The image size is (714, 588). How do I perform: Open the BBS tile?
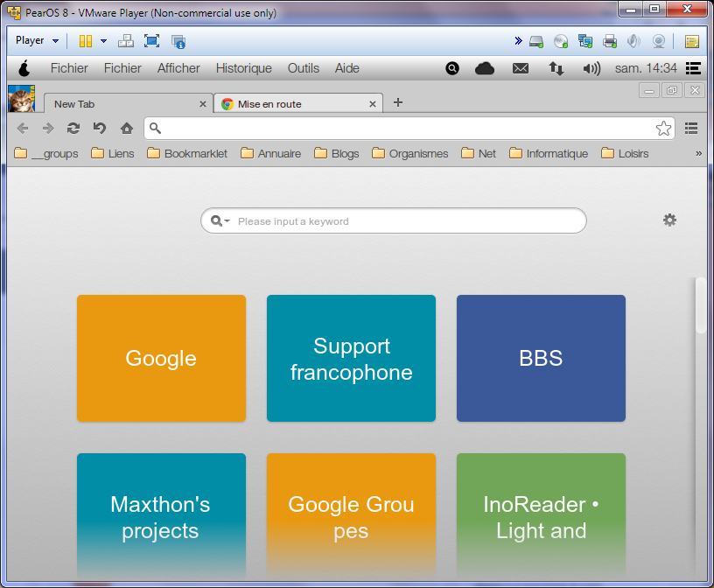[541, 358]
